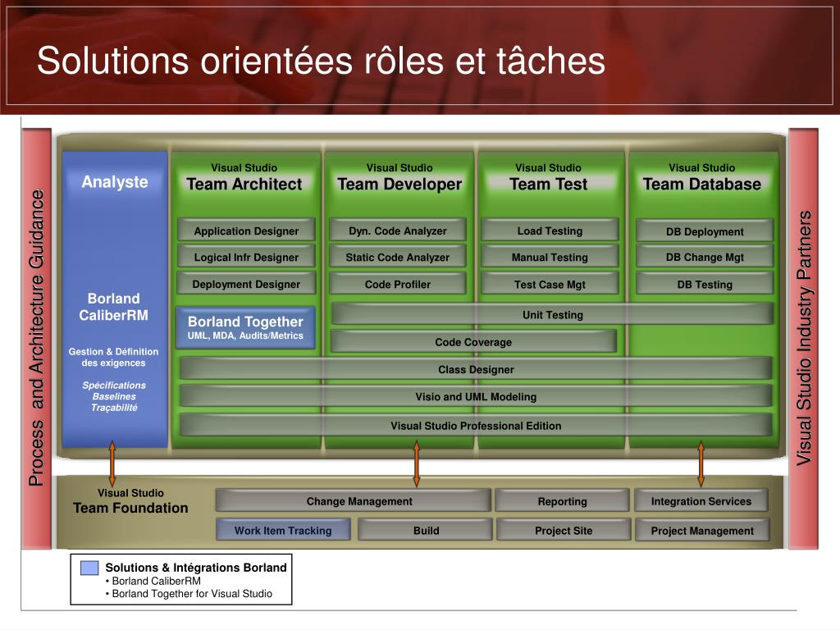
Task: Select the Visio and UML Modeling bar
Action: (476, 396)
